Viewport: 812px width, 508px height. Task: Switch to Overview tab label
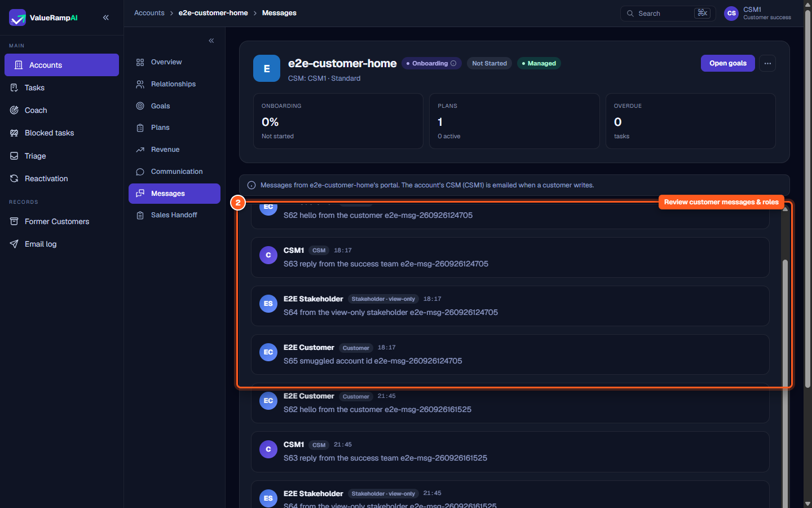click(166, 62)
